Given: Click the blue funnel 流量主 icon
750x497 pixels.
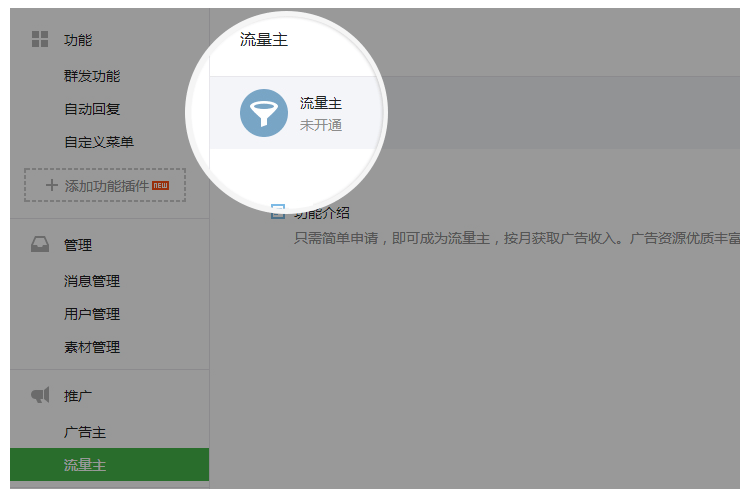Looking at the screenshot, I should pyautogui.click(x=264, y=113).
